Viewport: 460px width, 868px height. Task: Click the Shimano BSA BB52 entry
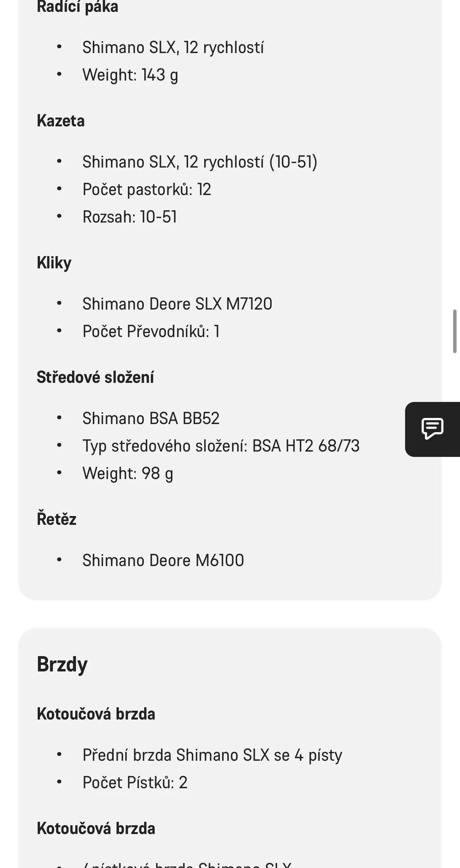coord(151,418)
